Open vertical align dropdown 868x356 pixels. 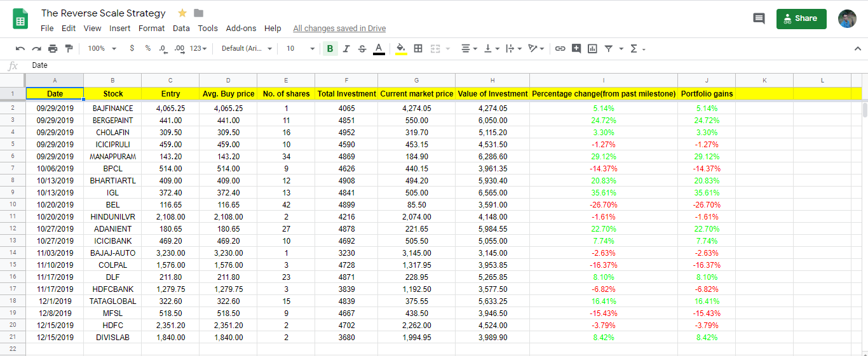click(x=492, y=48)
